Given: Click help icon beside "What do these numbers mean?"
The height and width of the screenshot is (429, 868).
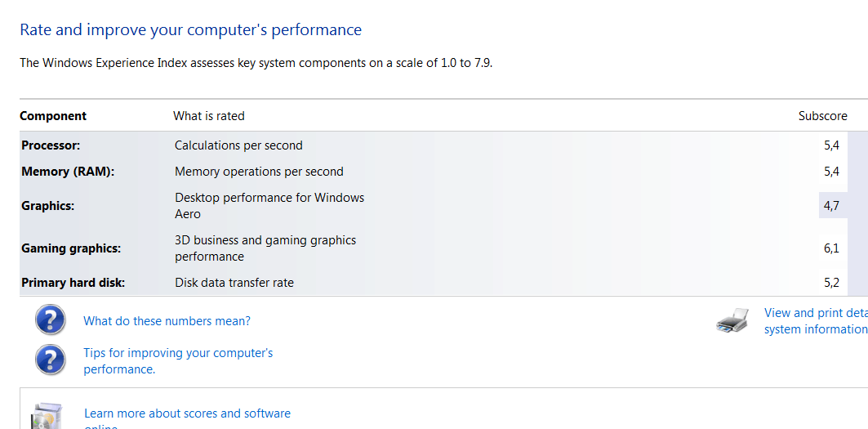Looking at the screenshot, I should [51, 320].
